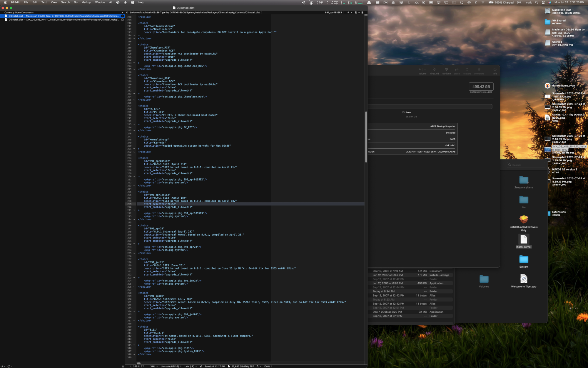The height and width of the screenshot is (368, 588).
Task: Open the mach_kernel file icon
Action: point(524,239)
